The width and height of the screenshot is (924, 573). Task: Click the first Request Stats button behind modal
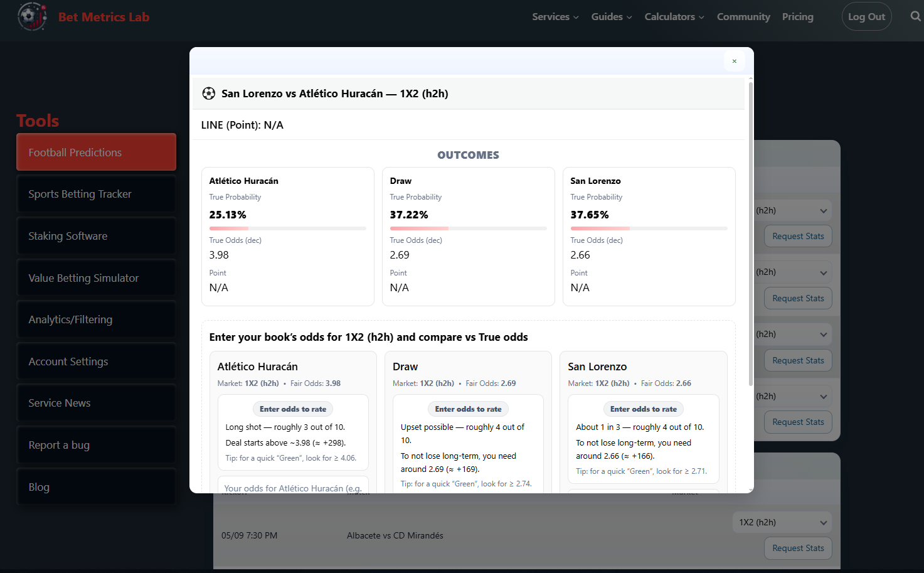798,236
